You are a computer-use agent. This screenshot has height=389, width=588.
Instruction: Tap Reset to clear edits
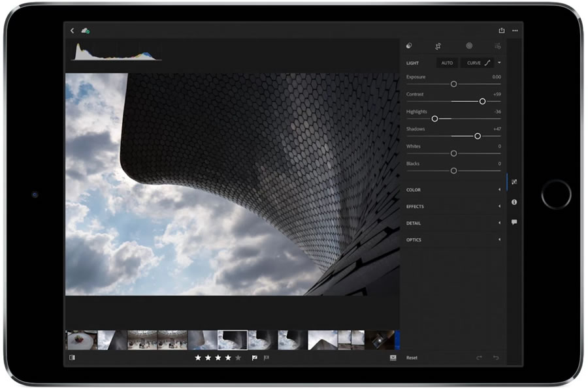413,358
